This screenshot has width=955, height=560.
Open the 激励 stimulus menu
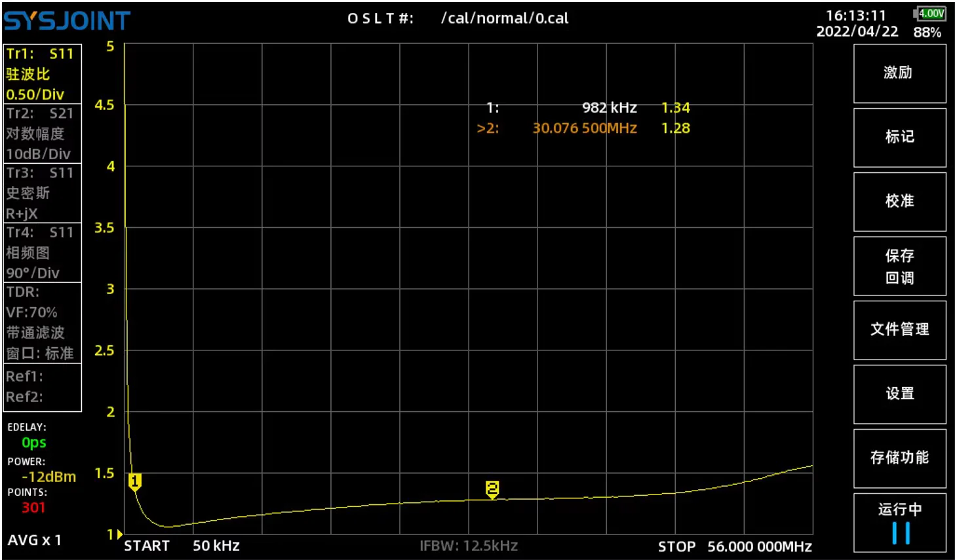click(899, 73)
